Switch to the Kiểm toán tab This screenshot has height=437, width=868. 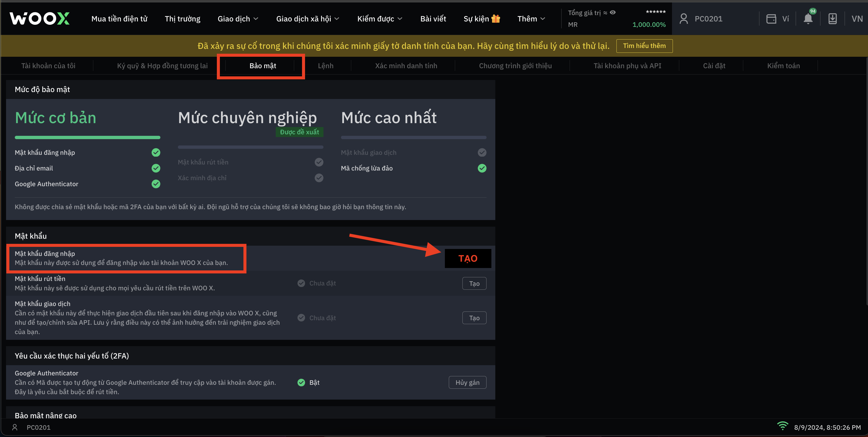[783, 66]
